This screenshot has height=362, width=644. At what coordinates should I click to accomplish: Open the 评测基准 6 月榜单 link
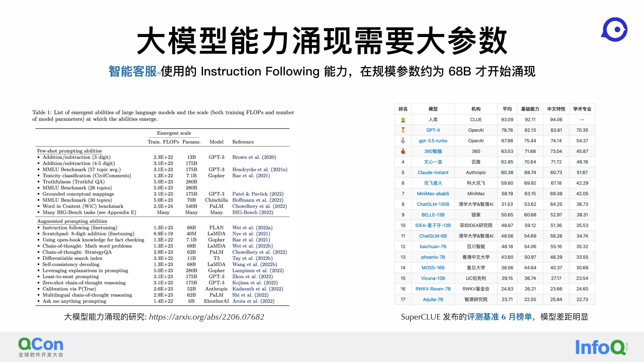(x=499, y=317)
